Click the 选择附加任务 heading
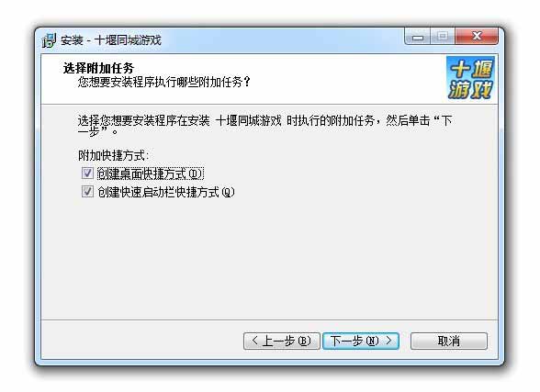Screen dimensions: 540x392 (98, 68)
